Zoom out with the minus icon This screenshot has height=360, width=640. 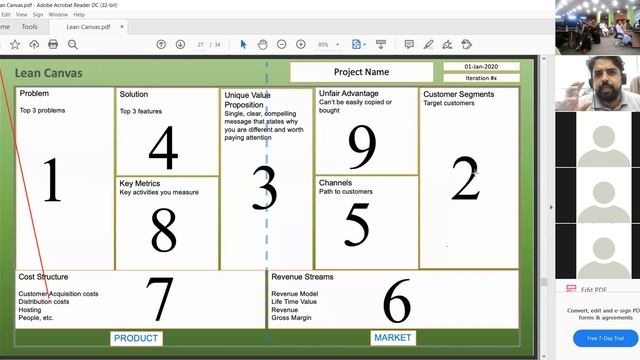click(x=282, y=44)
